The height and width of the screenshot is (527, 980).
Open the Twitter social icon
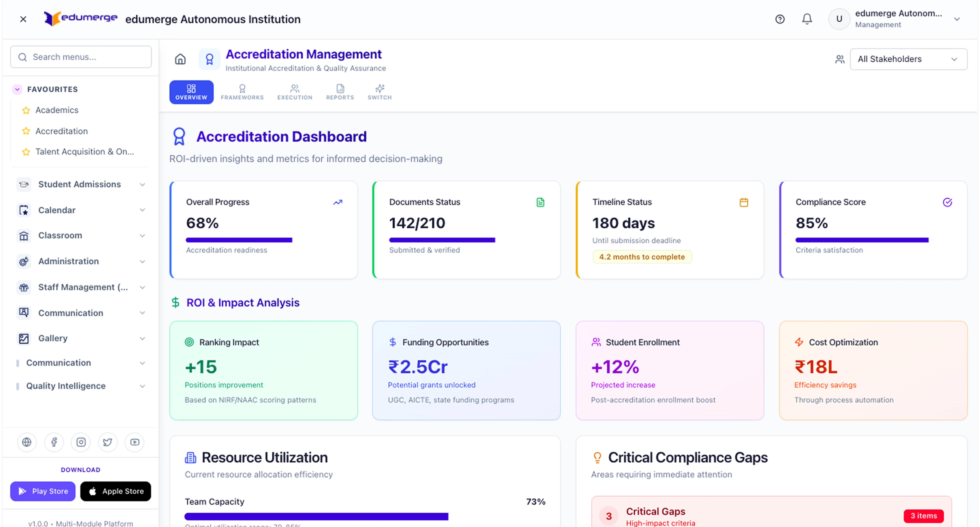click(108, 442)
